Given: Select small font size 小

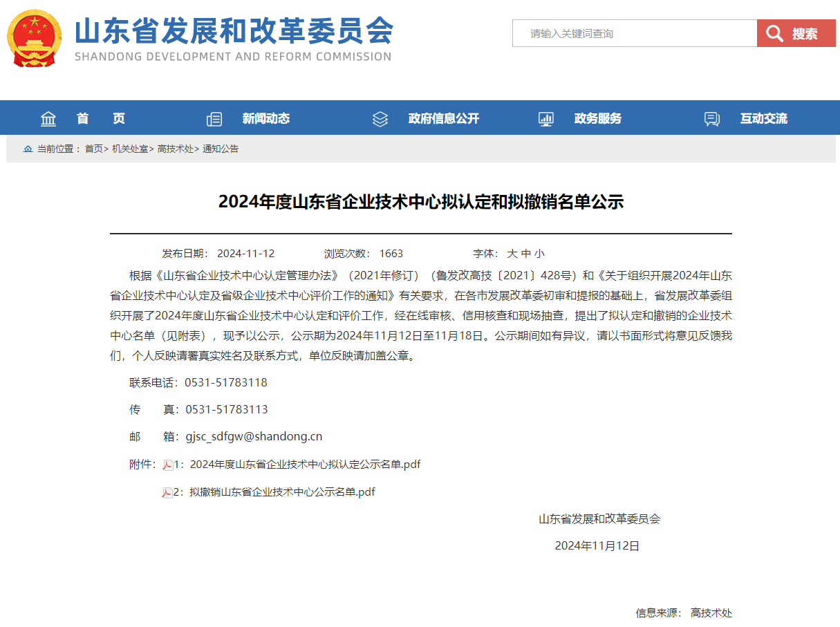Looking at the screenshot, I should [x=539, y=254].
